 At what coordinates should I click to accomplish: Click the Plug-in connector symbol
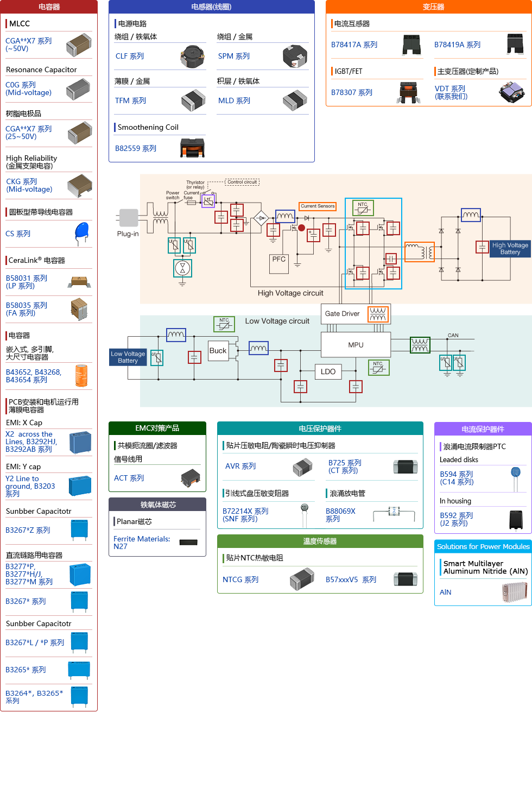129,218
